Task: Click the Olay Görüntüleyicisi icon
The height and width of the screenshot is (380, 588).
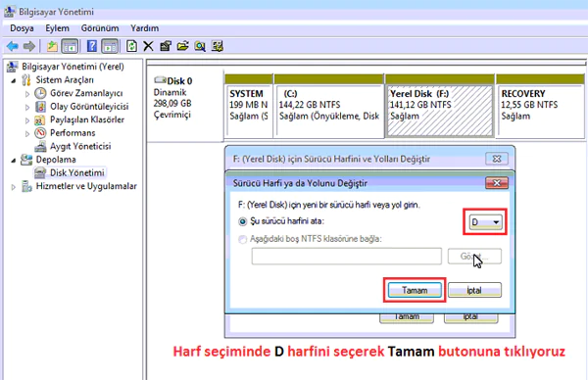Action: [x=40, y=107]
